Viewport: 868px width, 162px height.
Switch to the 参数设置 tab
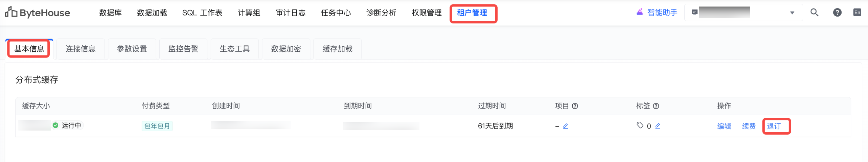(x=132, y=49)
